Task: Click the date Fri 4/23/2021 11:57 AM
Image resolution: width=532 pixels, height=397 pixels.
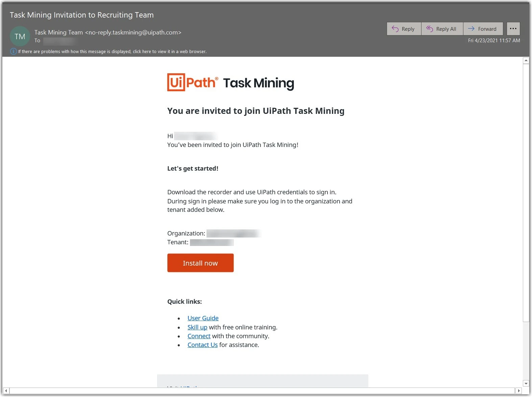Action: point(494,41)
